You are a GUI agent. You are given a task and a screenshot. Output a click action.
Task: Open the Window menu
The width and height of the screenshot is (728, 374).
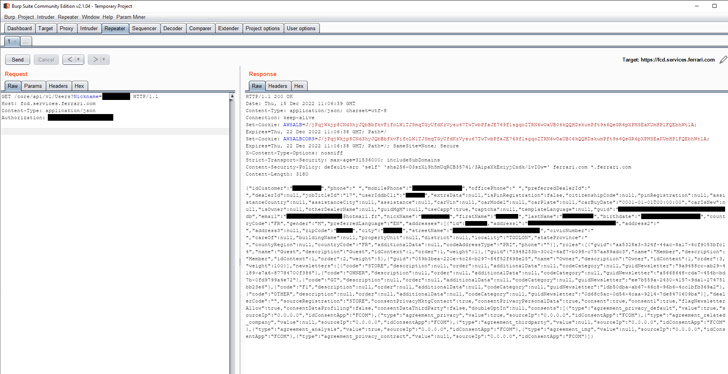click(x=91, y=17)
